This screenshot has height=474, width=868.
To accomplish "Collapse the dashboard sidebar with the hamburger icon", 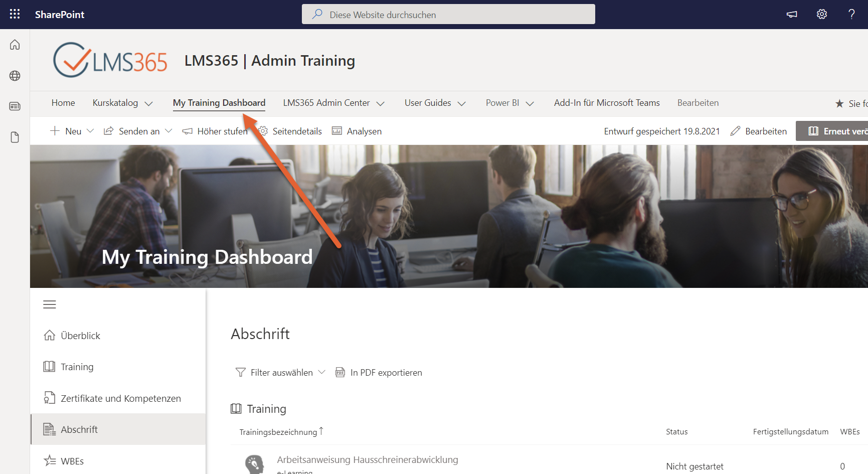I will (49, 304).
